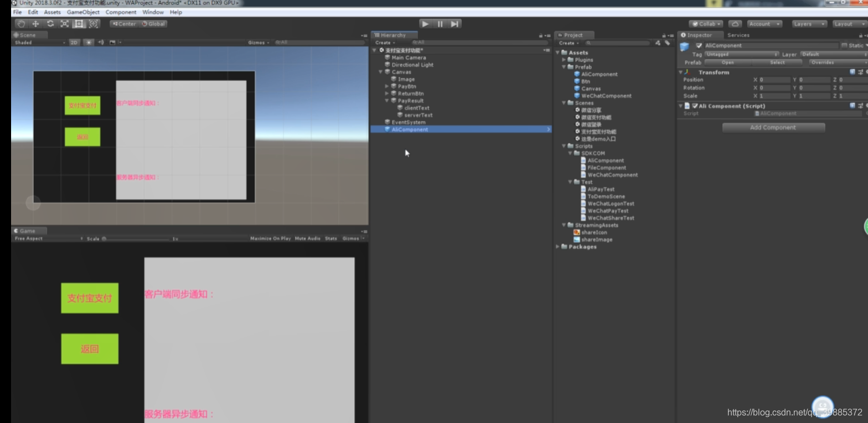Click the prefab Open button
This screenshot has height=423, width=868.
tap(727, 62)
